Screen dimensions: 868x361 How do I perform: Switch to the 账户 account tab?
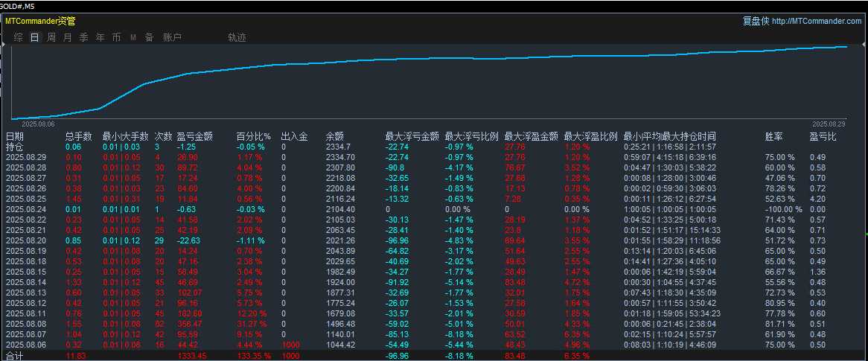click(x=172, y=38)
